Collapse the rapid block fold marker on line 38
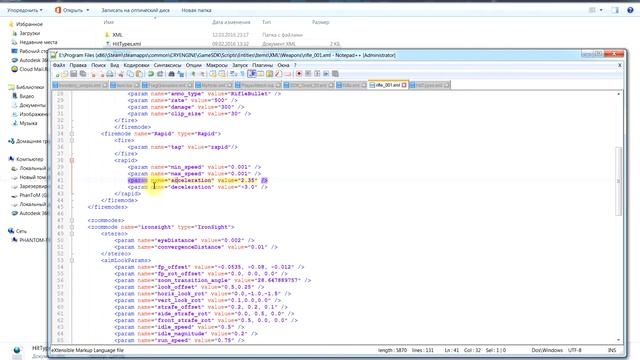Image resolution: width=640 pixels, height=360 pixels. (x=72, y=160)
